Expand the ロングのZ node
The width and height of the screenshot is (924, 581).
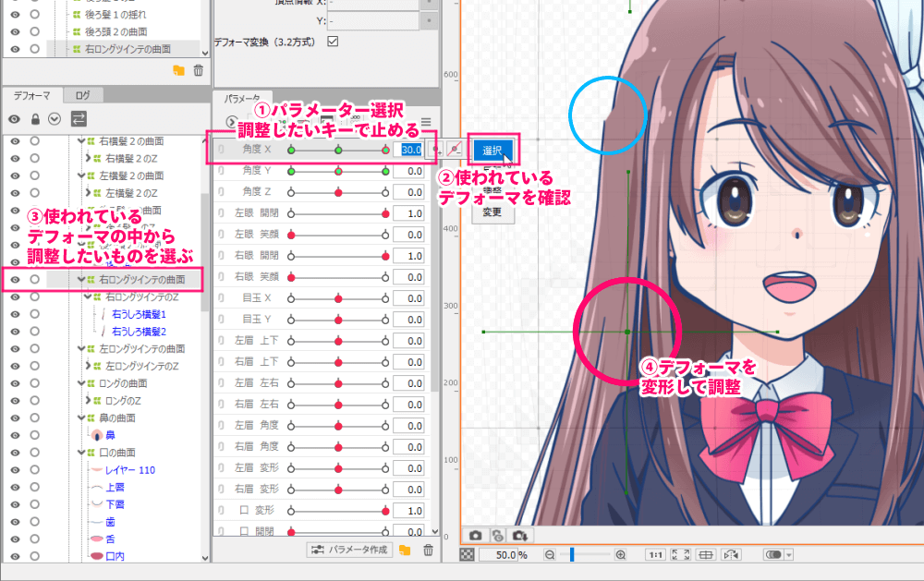88,400
